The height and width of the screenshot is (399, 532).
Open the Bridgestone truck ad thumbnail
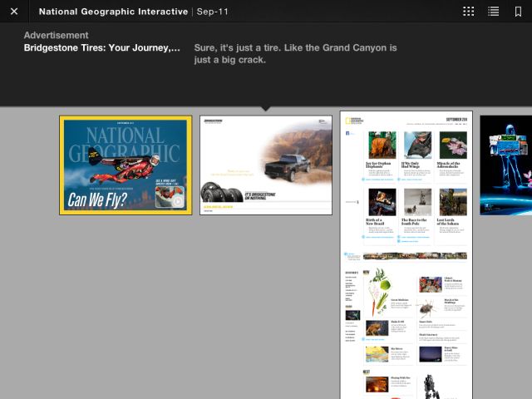point(266,165)
